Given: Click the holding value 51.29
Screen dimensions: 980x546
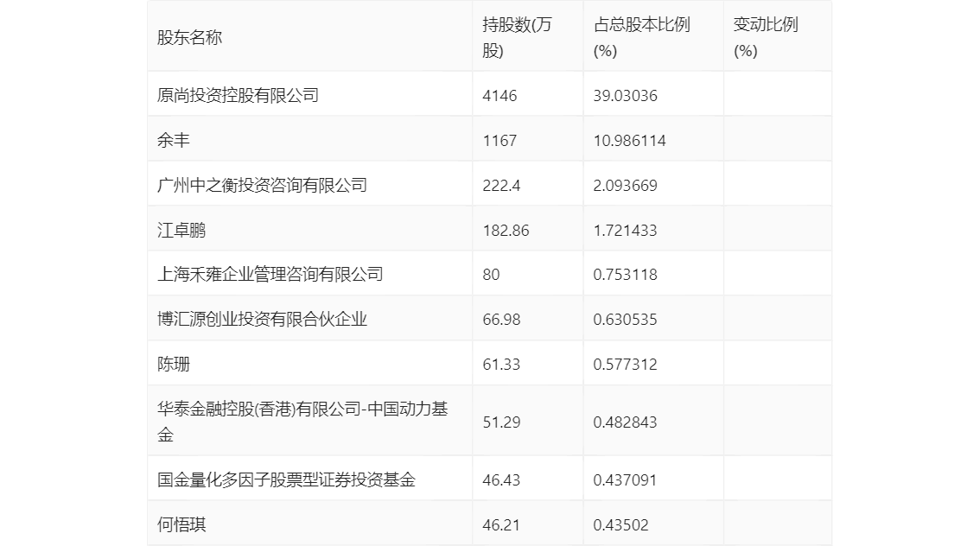Looking at the screenshot, I should point(501,422).
